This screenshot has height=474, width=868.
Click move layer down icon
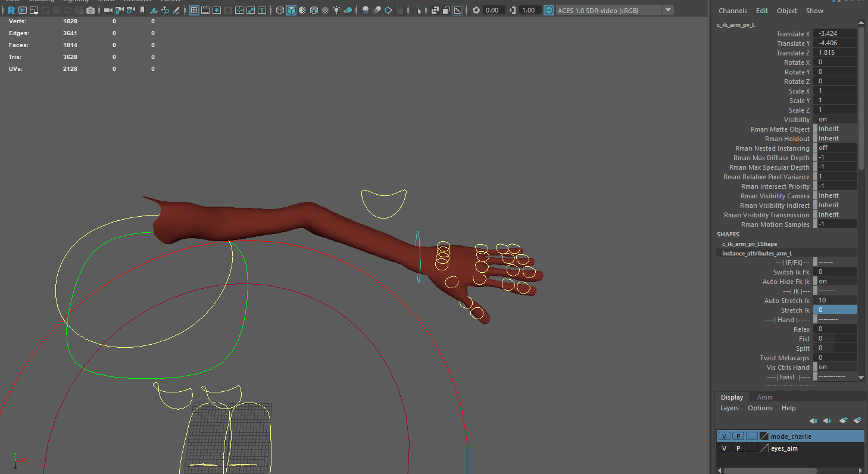point(827,420)
